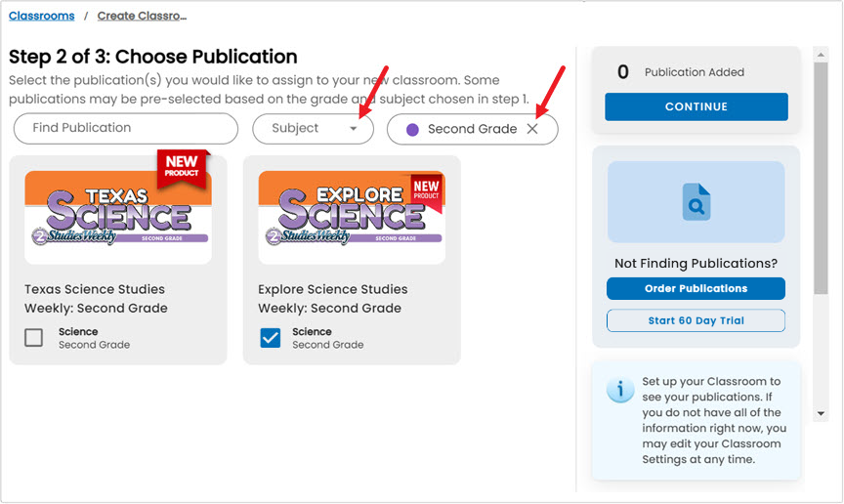Click the New Product ribbon on Texas Science
Viewport: 844px width, 504px height.
(182, 168)
